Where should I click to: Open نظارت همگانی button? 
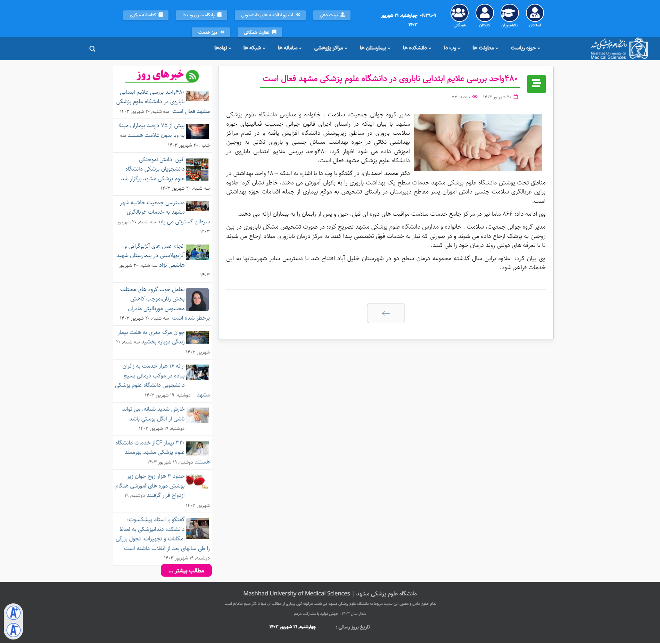260,32
